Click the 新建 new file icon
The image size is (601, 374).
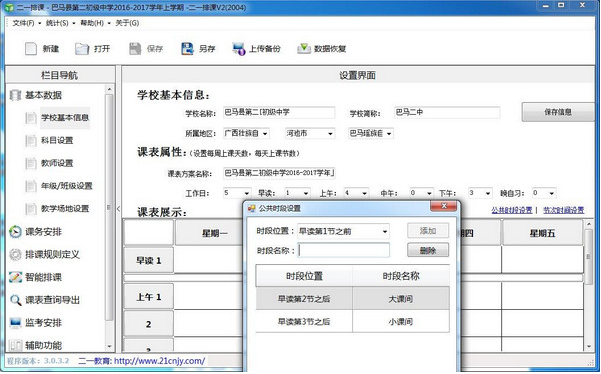pyautogui.click(x=31, y=49)
